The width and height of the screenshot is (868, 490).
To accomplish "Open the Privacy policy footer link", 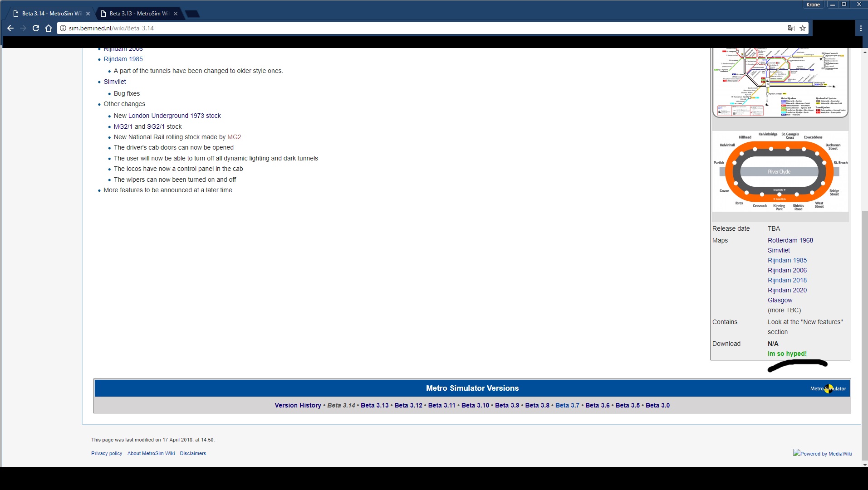I will pyautogui.click(x=107, y=453).
